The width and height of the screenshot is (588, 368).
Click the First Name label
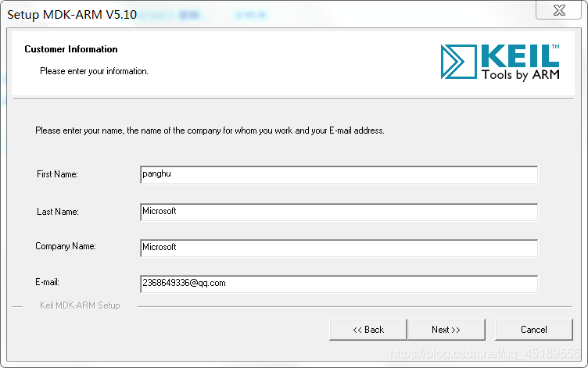point(57,174)
